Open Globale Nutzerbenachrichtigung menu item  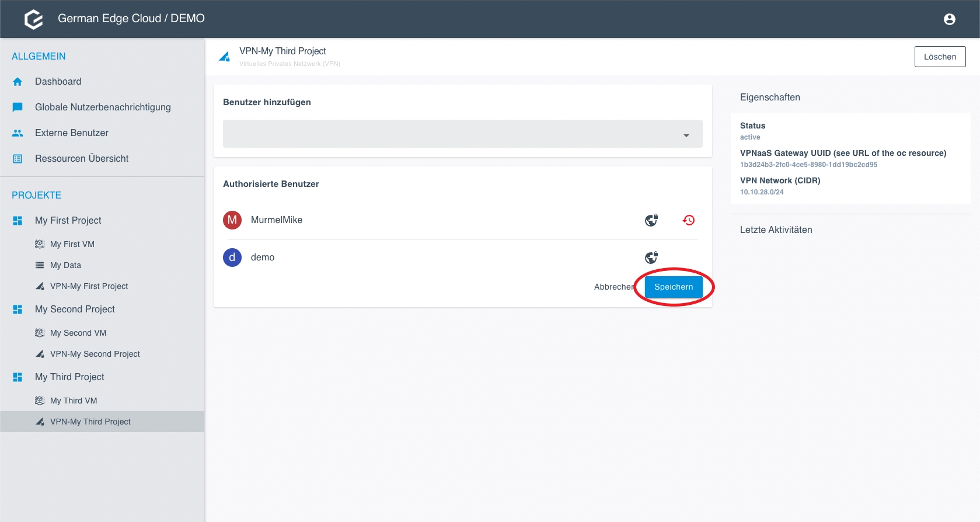(x=102, y=107)
